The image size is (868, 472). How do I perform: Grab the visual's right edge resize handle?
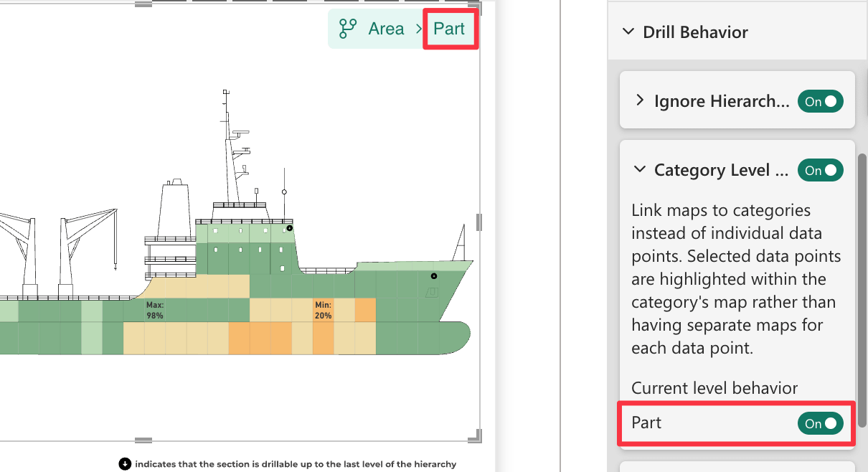point(478,222)
